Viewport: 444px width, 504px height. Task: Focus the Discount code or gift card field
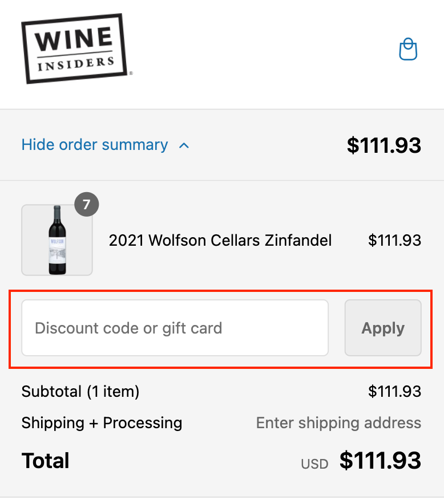click(x=175, y=328)
